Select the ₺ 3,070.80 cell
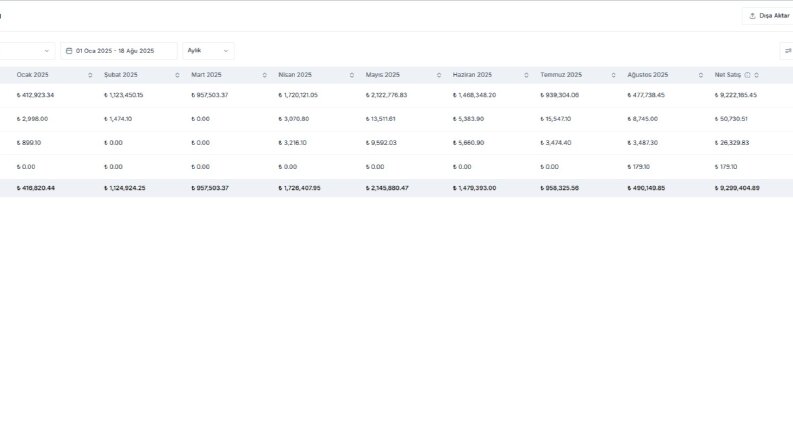 (293, 119)
